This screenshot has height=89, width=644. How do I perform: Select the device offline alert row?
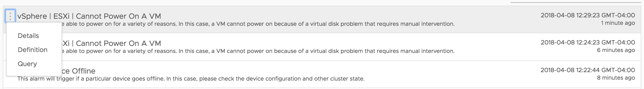[x=322, y=74]
